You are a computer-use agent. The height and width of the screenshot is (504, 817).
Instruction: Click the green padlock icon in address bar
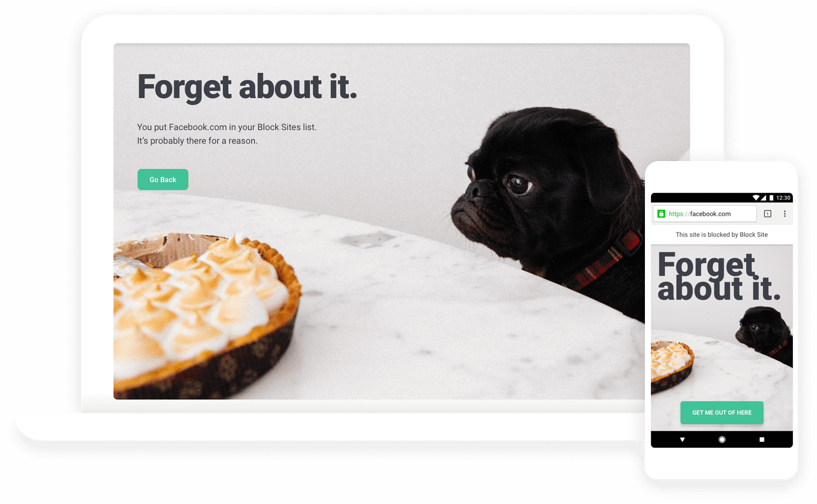(x=661, y=214)
